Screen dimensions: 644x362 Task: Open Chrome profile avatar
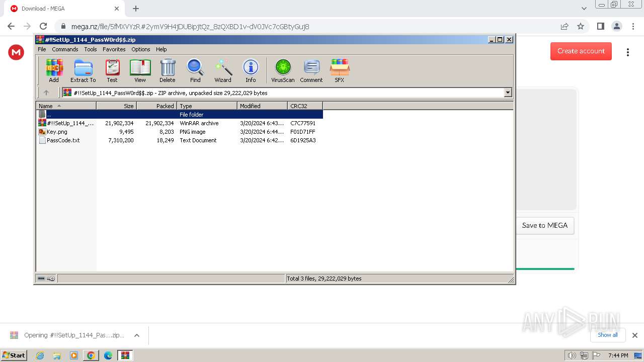point(616,26)
